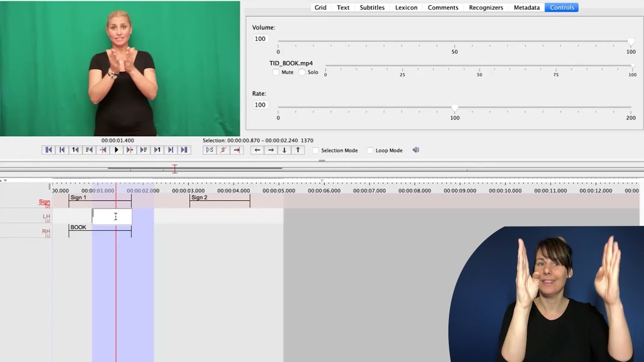The image size is (644, 362).
Task: Select the LH tier label
Action: coord(46,217)
